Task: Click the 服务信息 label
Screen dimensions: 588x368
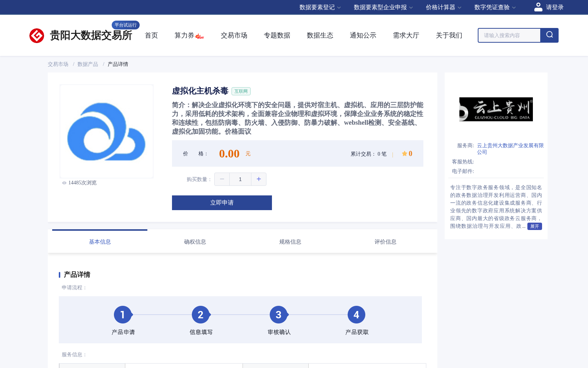Action: coord(74,355)
